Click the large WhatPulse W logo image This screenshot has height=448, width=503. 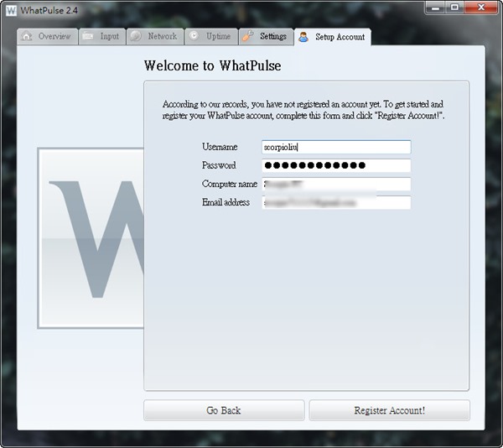[91, 238]
